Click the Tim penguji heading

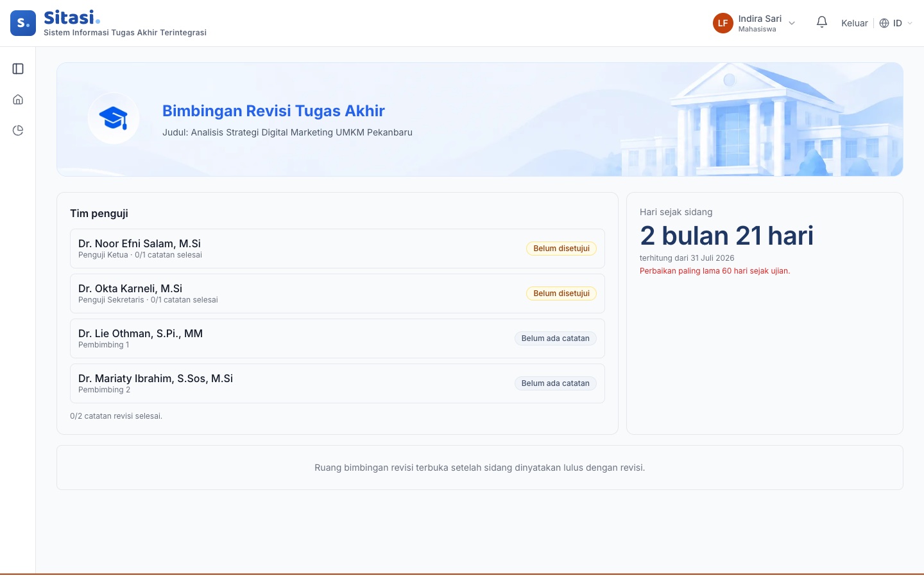[99, 213]
